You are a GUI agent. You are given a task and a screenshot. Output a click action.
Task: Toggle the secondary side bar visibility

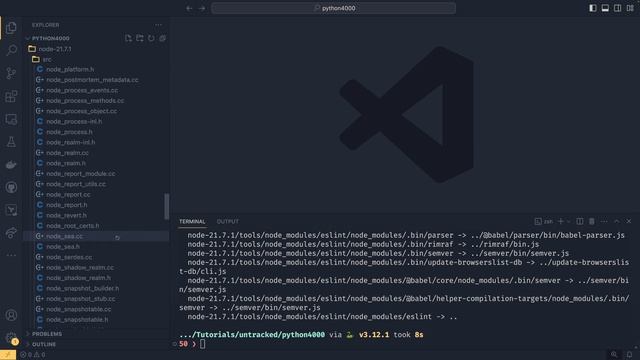pyautogui.click(x=618, y=8)
